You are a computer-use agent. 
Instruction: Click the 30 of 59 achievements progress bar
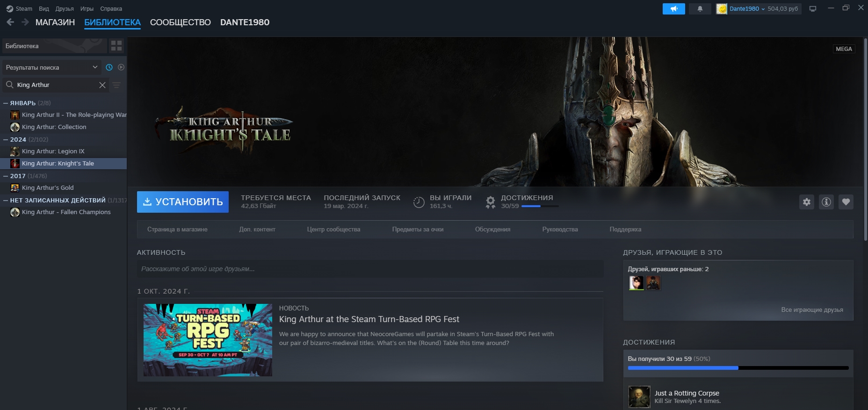(x=738, y=368)
